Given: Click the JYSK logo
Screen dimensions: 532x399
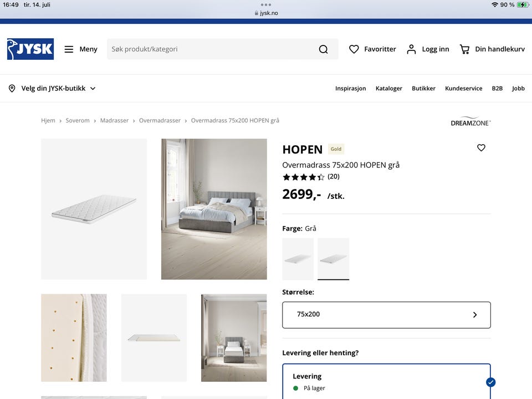Looking at the screenshot, I should click(30, 49).
